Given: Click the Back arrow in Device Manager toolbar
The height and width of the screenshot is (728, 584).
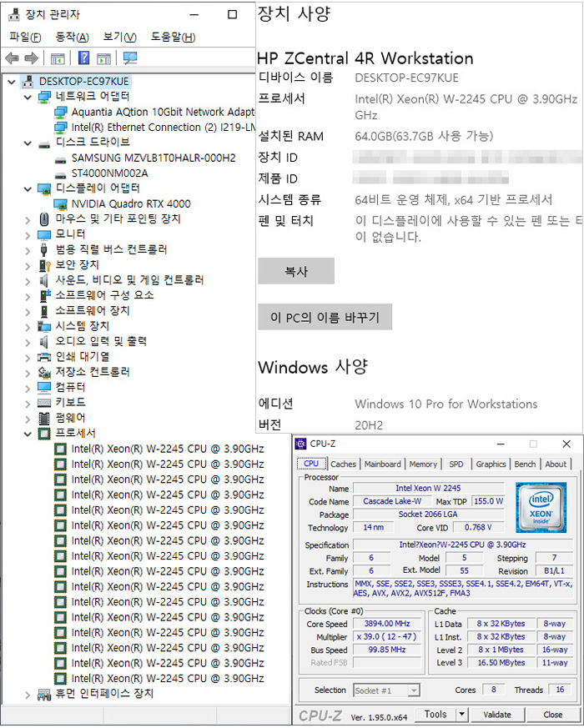Looking at the screenshot, I should (x=12, y=58).
